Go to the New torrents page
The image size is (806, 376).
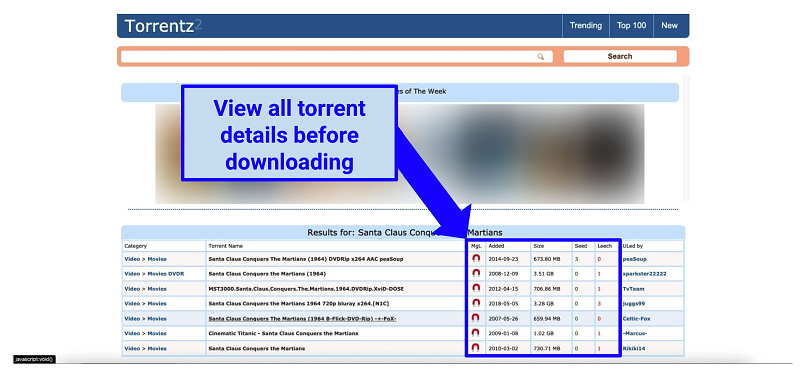point(669,26)
